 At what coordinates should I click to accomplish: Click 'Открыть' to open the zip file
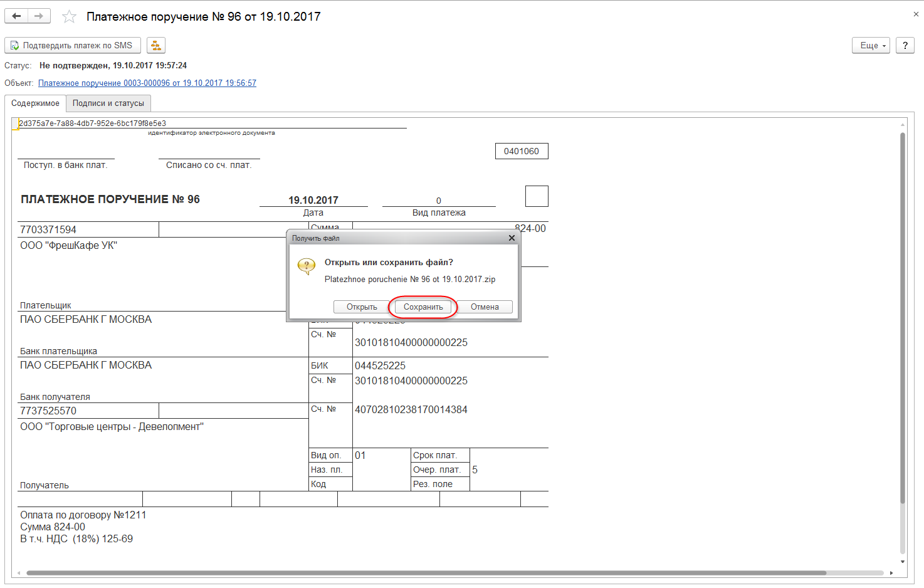[362, 307]
